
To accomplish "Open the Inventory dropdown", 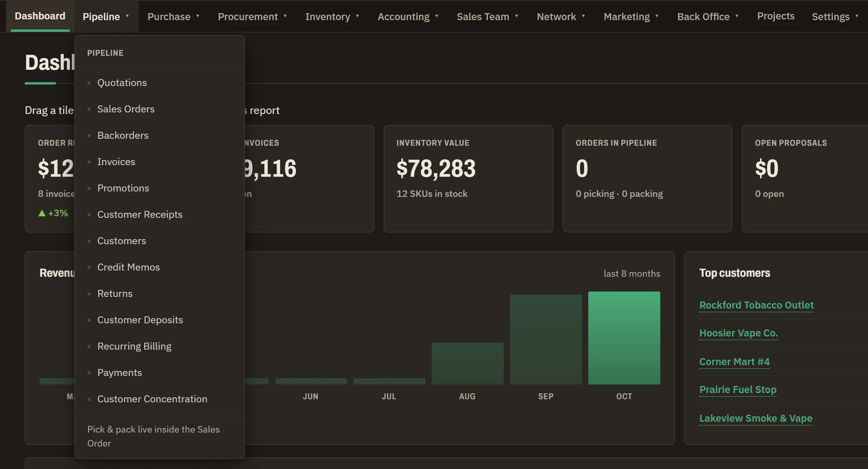I will [x=332, y=16].
